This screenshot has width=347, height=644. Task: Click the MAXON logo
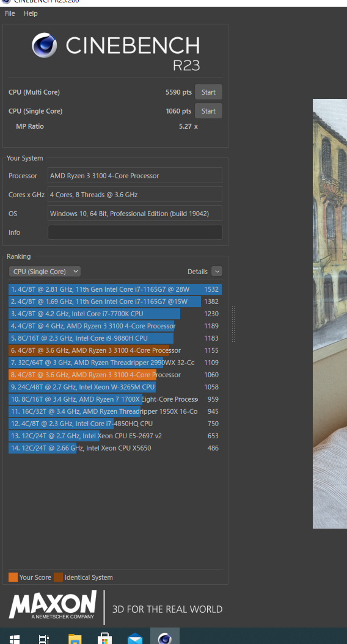tap(53, 606)
